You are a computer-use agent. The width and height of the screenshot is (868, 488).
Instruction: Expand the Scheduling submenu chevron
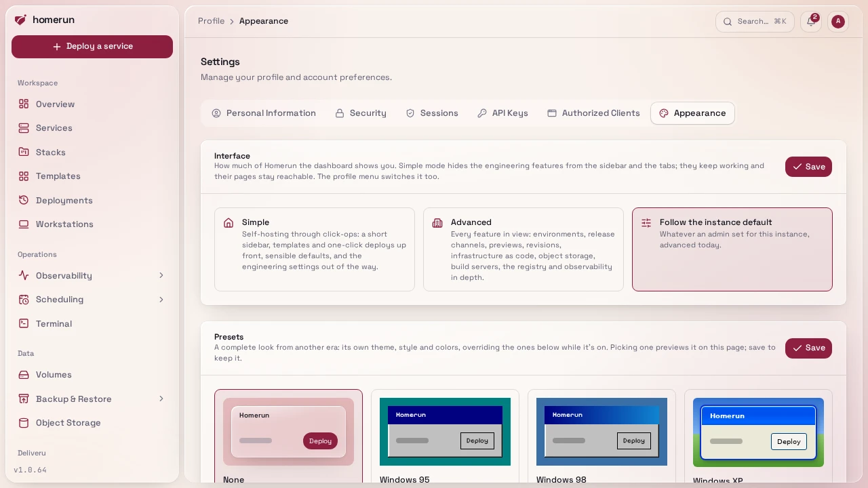point(161,300)
